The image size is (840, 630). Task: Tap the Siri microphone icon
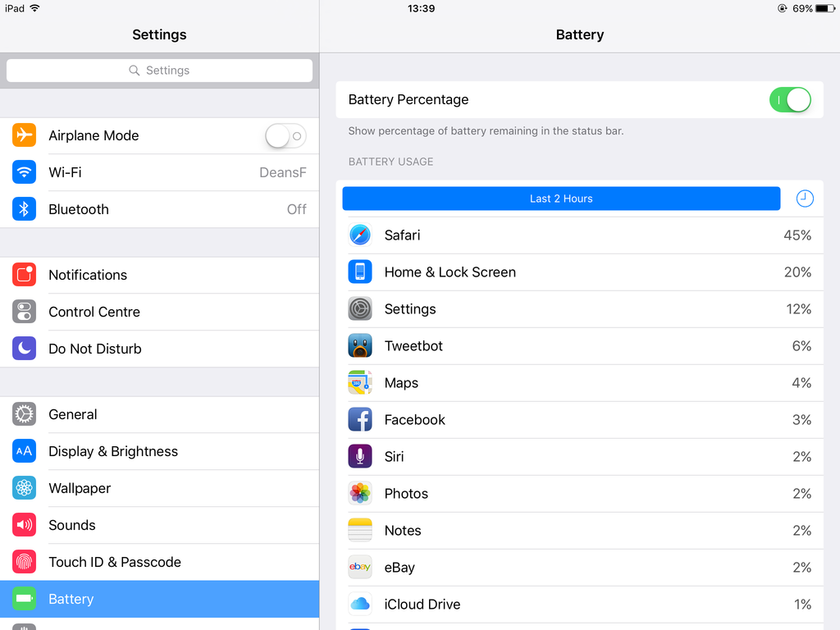click(360, 456)
